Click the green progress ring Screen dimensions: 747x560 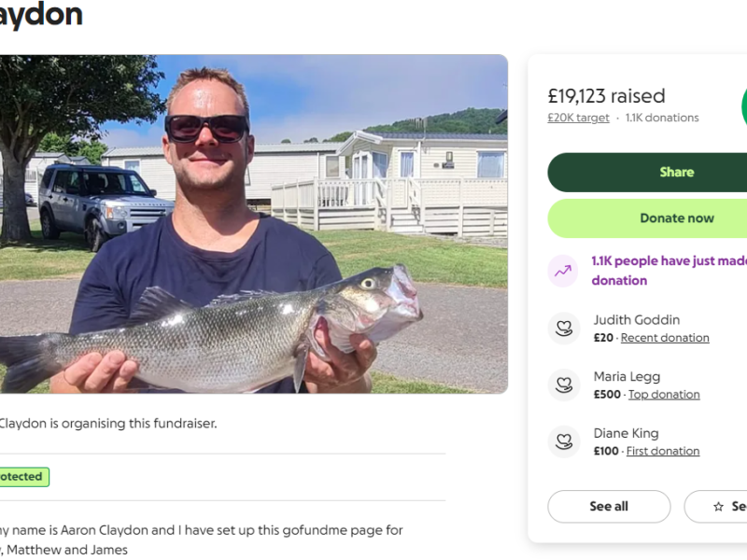pos(743,107)
